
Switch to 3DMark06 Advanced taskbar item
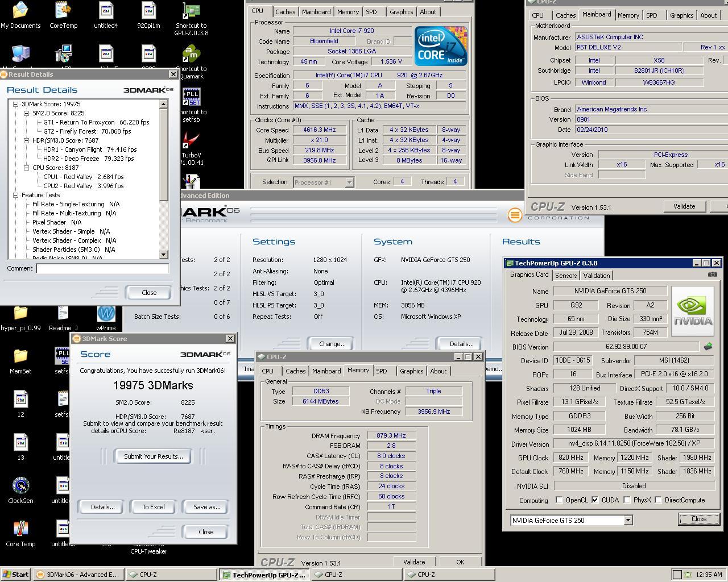(78, 575)
